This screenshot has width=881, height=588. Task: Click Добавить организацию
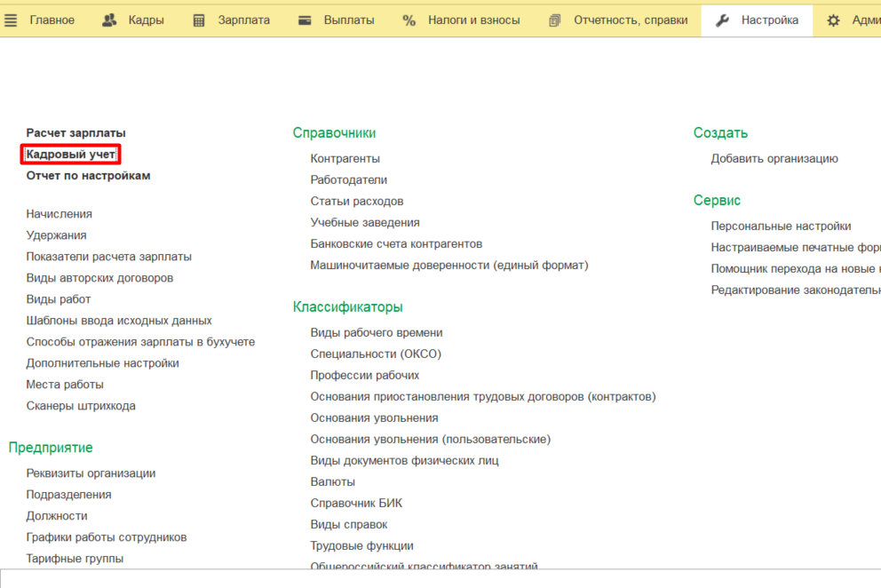(774, 159)
